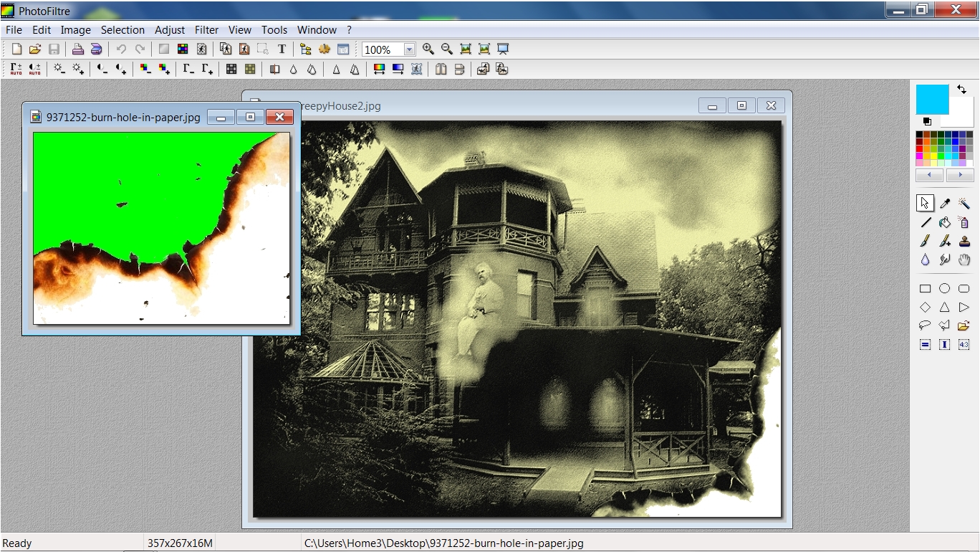Open the Image menu
980x552 pixels.
point(75,30)
